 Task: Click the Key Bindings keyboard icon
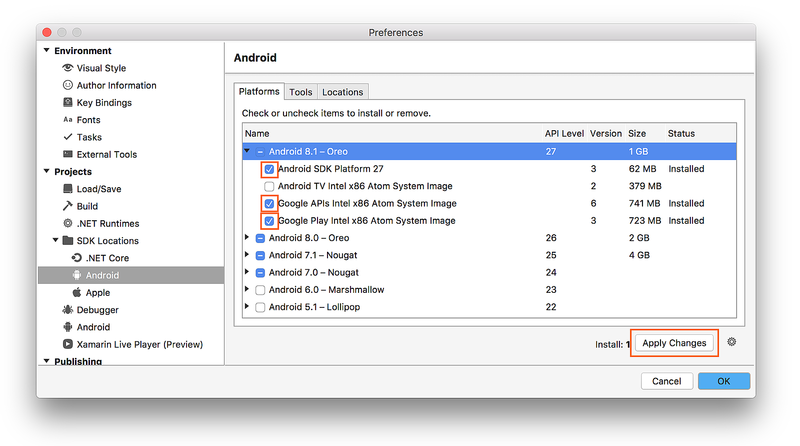coord(68,103)
